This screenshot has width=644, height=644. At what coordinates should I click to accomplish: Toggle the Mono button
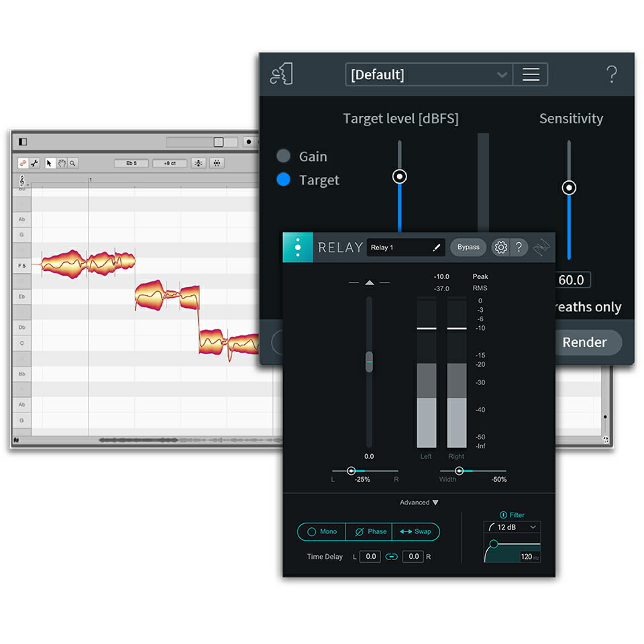click(x=321, y=531)
